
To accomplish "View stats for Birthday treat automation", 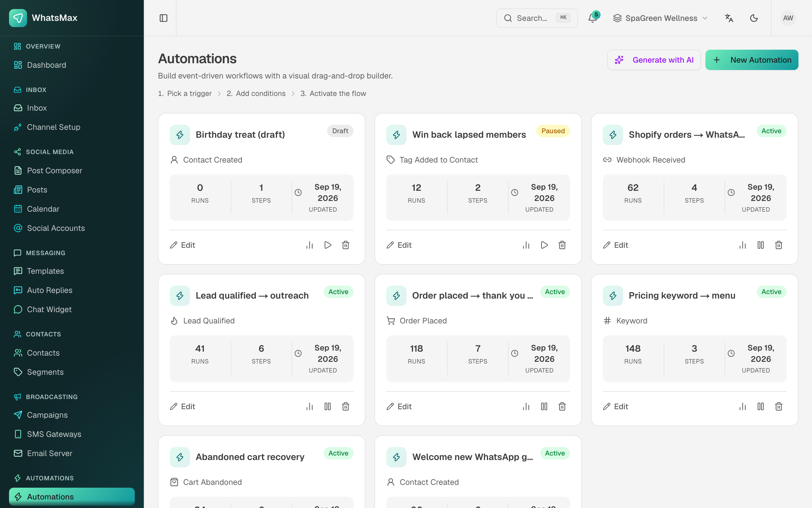I will pos(309,245).
